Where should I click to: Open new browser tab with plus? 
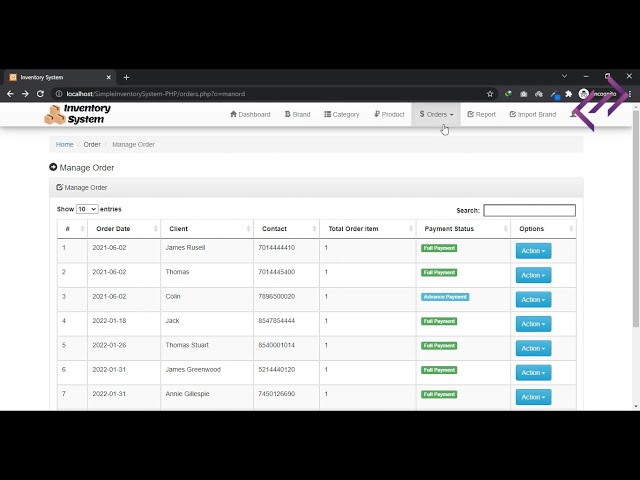click(126, 77)
